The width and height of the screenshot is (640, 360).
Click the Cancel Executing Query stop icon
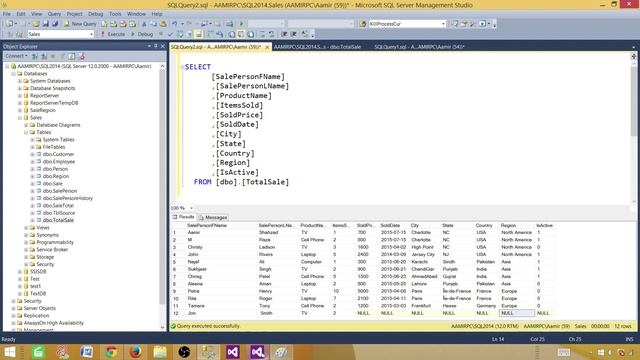click(x=161, y=34)
